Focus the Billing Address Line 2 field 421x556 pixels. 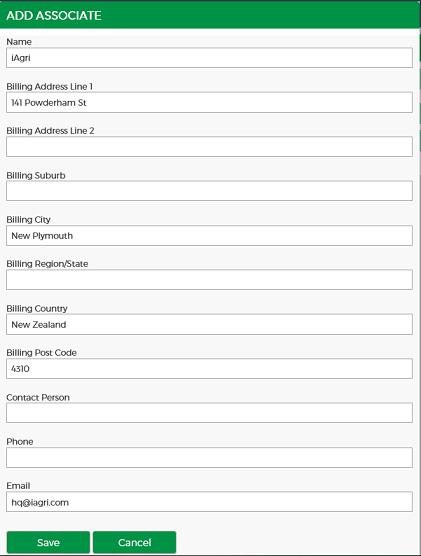click(x=209, y=146)
